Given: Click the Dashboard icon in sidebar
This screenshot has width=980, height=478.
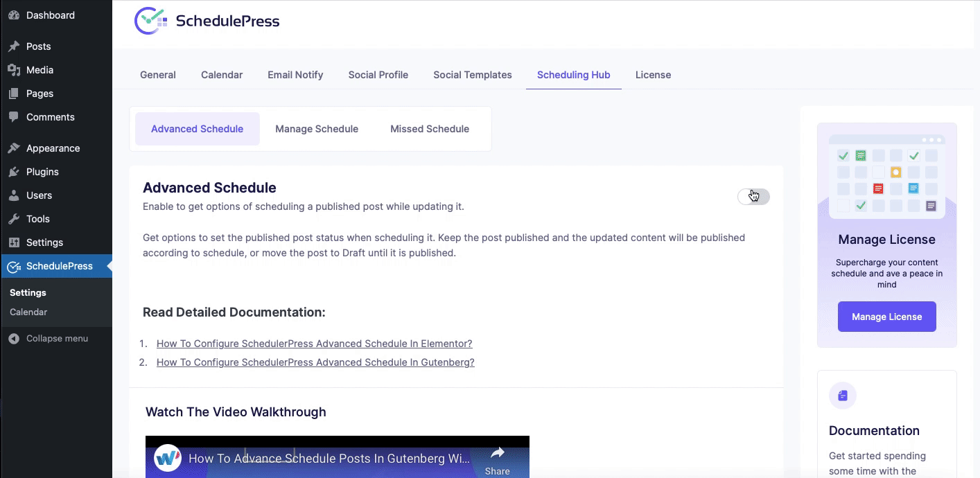Looking at the screenshot, I should 14,15.
